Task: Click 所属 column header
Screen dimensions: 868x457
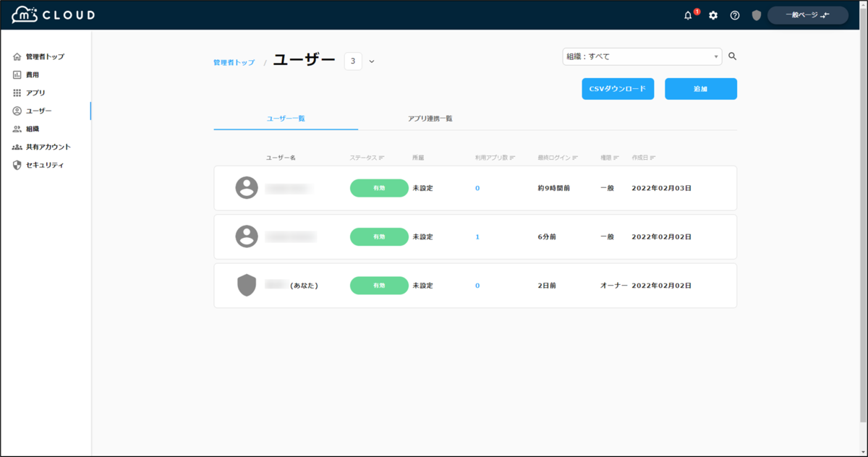Action: click(418, 157)
